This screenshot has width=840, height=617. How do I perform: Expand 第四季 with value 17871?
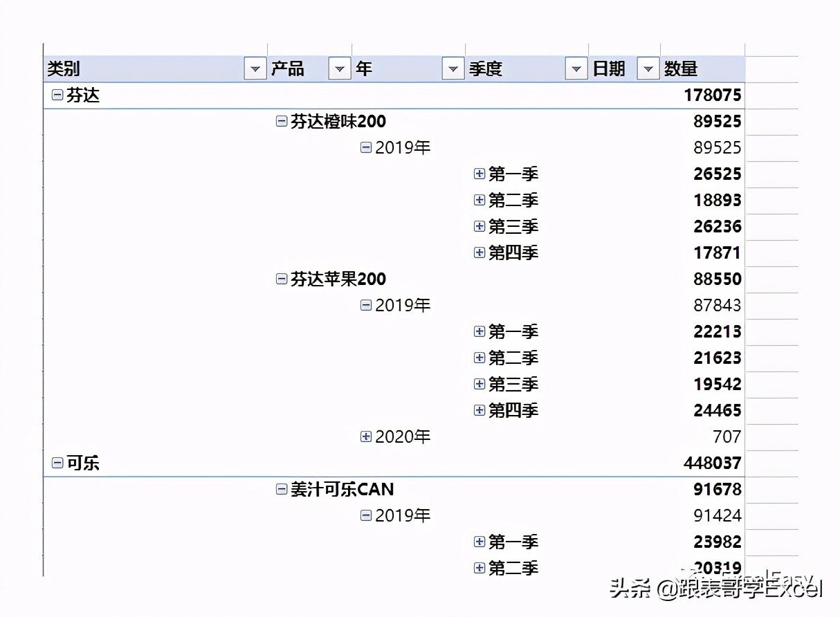pyautogui.click(x=480, y=253)
